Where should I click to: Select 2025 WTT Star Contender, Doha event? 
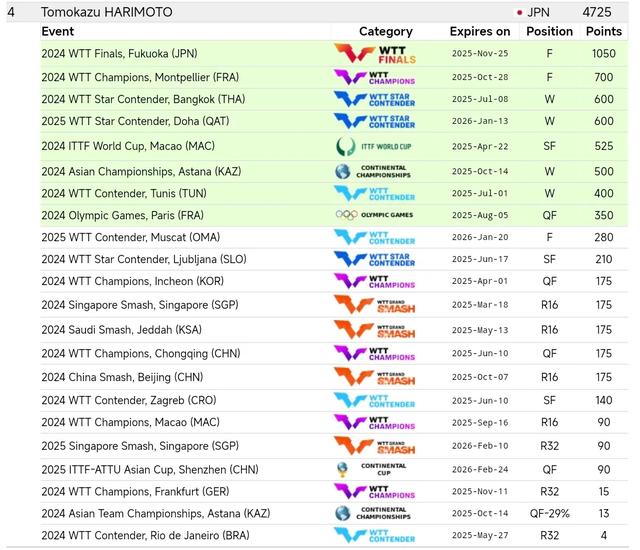pyautogui.click(x=135, y=121)
